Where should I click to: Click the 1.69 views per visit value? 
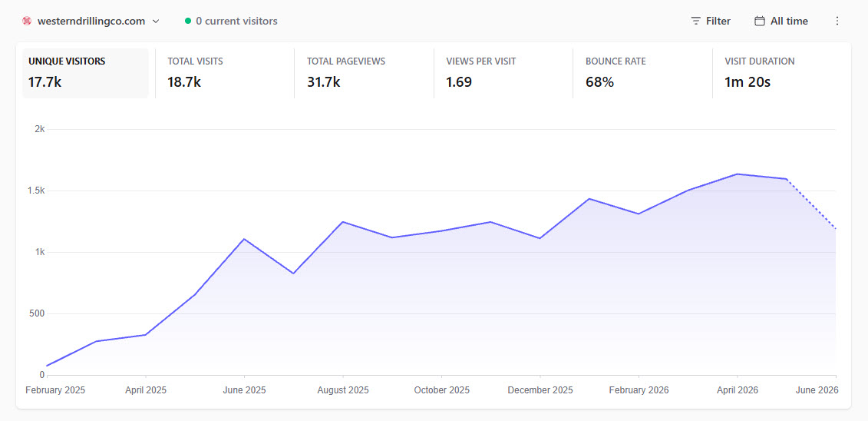coord(459,82)
